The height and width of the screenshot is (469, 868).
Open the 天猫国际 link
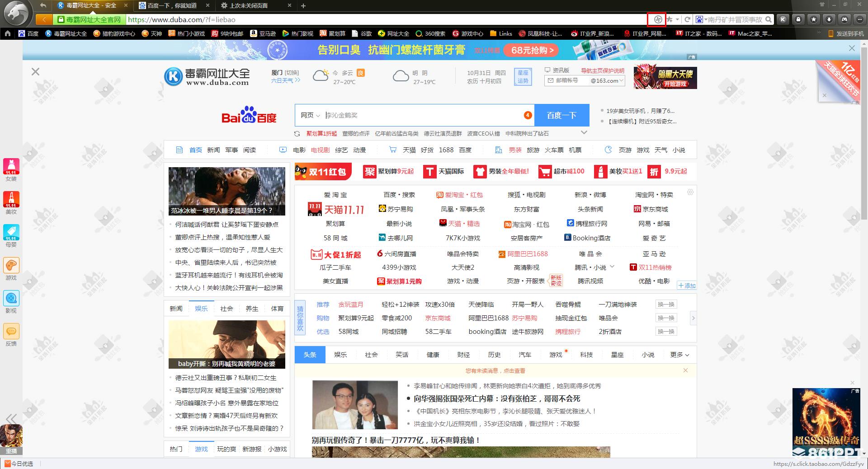444,171
